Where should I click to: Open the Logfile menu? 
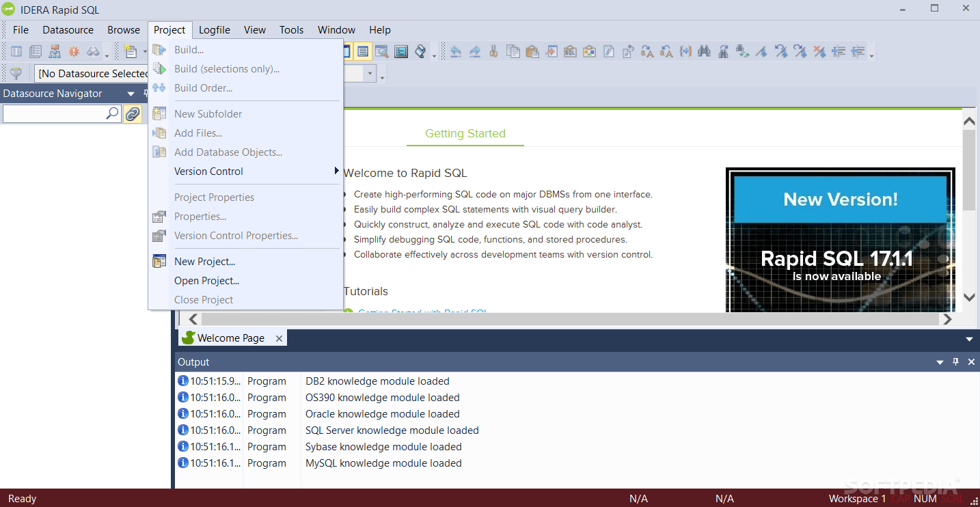click(215, 30)
